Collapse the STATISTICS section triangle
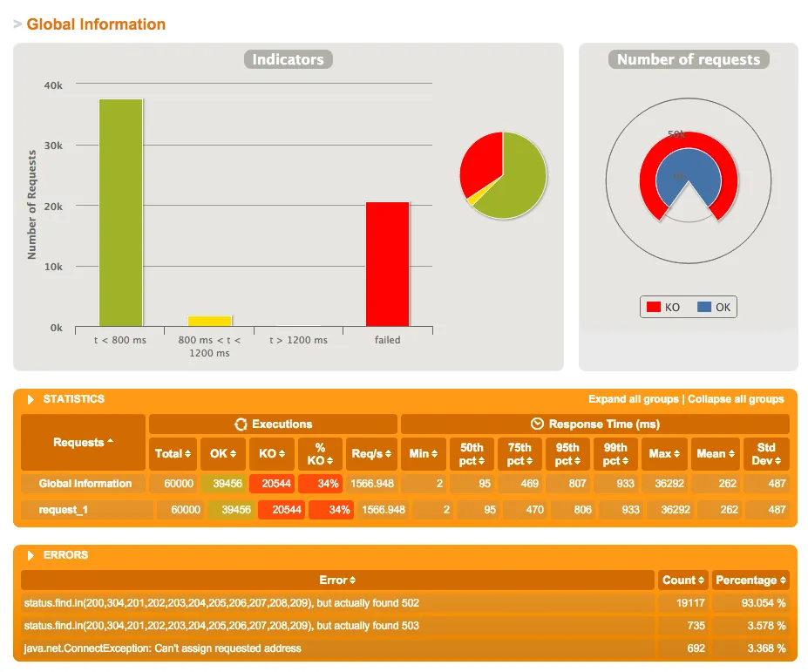This screenshot has height=672, width=808. [31, 399]
